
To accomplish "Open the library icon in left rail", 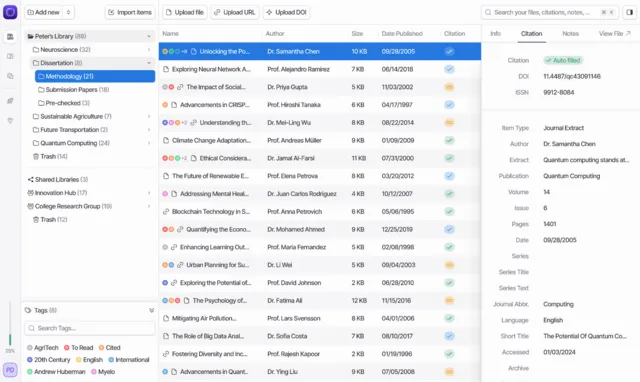I will click(10, 37).
